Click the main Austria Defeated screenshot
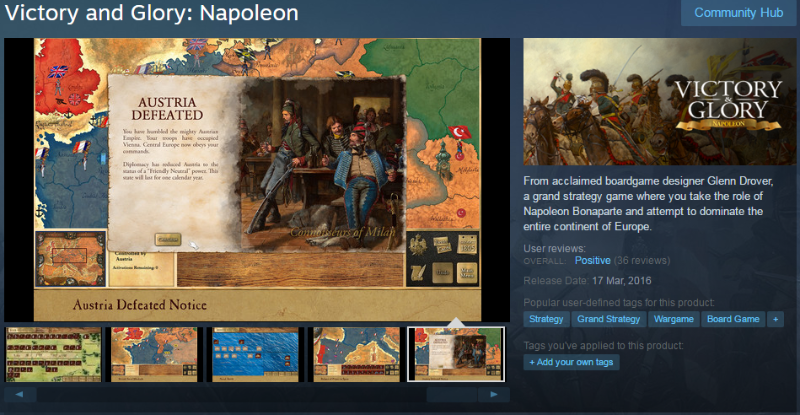The width and height of the screenshot is (800, 415). point(257,180)
